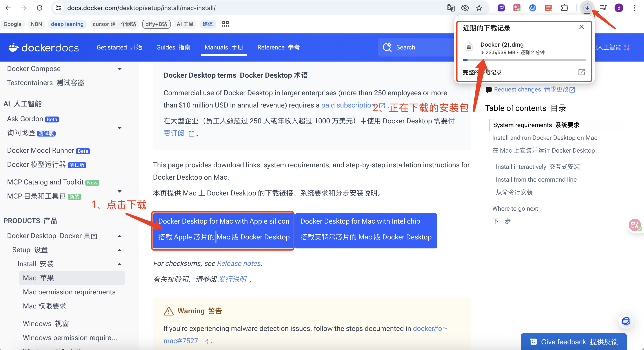Click the downloads icon in toolbar

pos(587,8)
